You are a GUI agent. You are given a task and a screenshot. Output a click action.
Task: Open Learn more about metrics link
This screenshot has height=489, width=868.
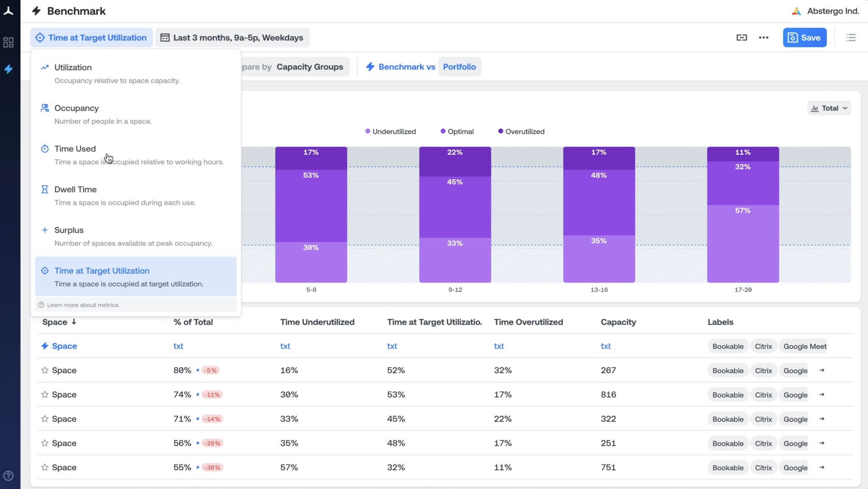click(83, 305)
